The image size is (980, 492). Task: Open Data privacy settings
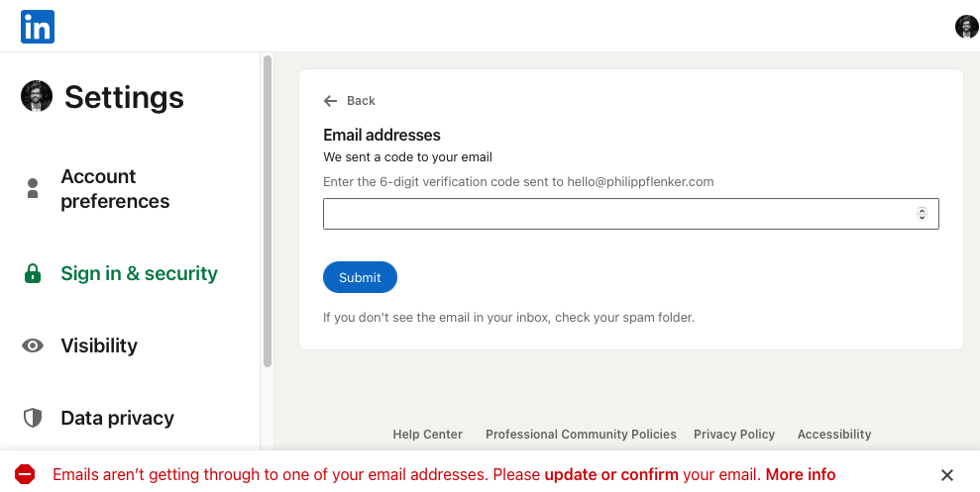point(118,418)
